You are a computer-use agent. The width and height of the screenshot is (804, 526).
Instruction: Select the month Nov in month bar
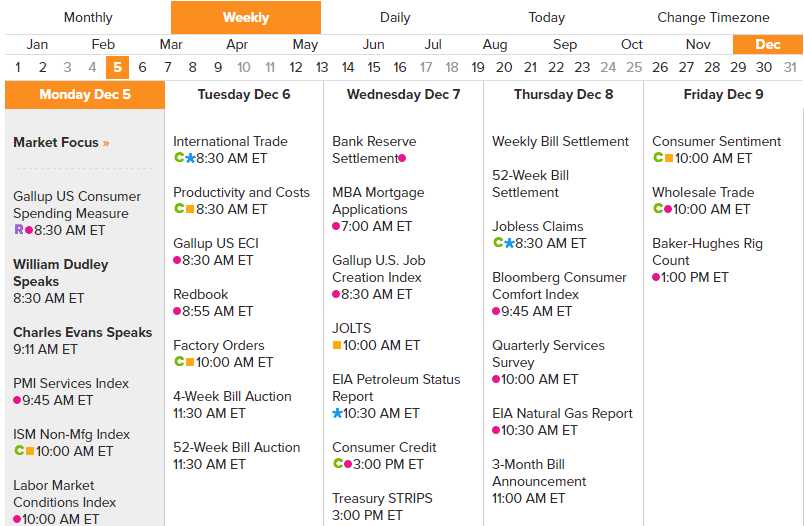point(698,44)
